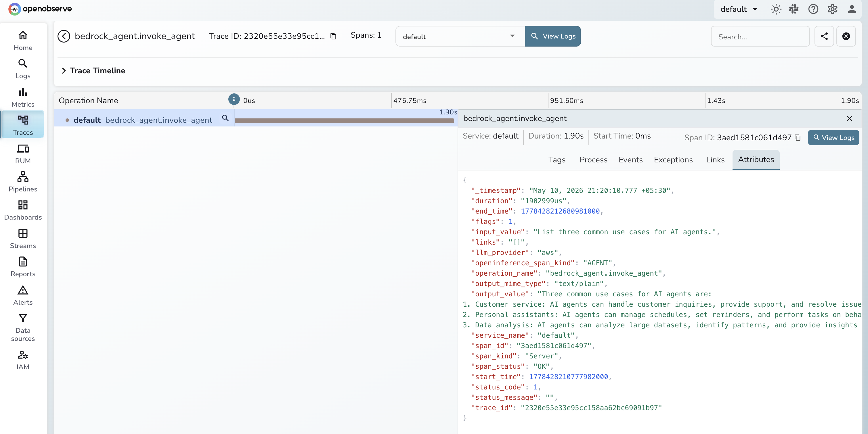Switch to the Events tab
Image resolution: width=868 pixels, height=434 pixels.
630,160
